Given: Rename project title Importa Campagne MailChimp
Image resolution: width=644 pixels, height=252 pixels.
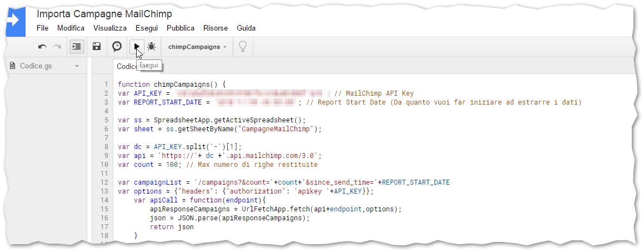Looking at the screenshot, I should pyautogui.click(x=104, y=14).
